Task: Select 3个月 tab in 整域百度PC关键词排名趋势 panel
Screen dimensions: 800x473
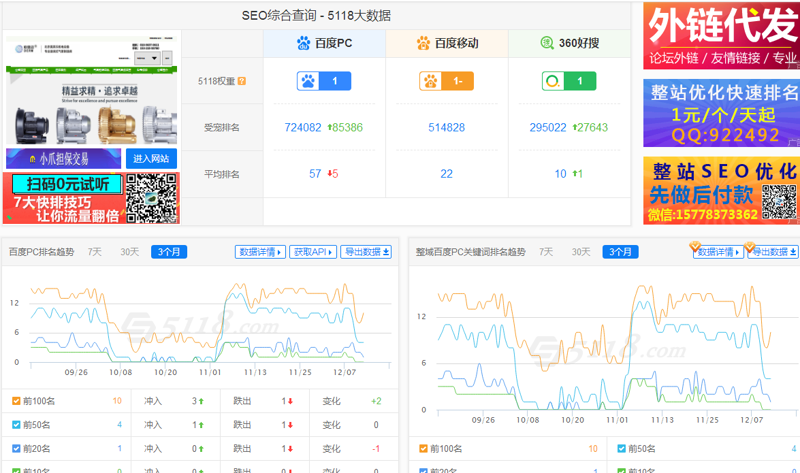Action: (620, 252)
